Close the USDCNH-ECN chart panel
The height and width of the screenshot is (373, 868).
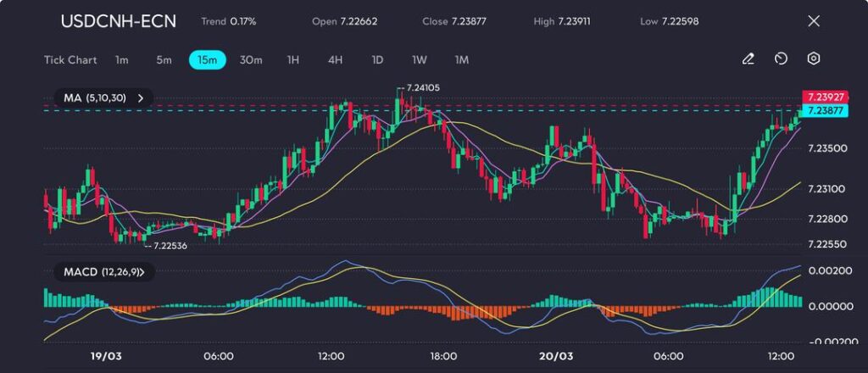(x=814, y=21)
